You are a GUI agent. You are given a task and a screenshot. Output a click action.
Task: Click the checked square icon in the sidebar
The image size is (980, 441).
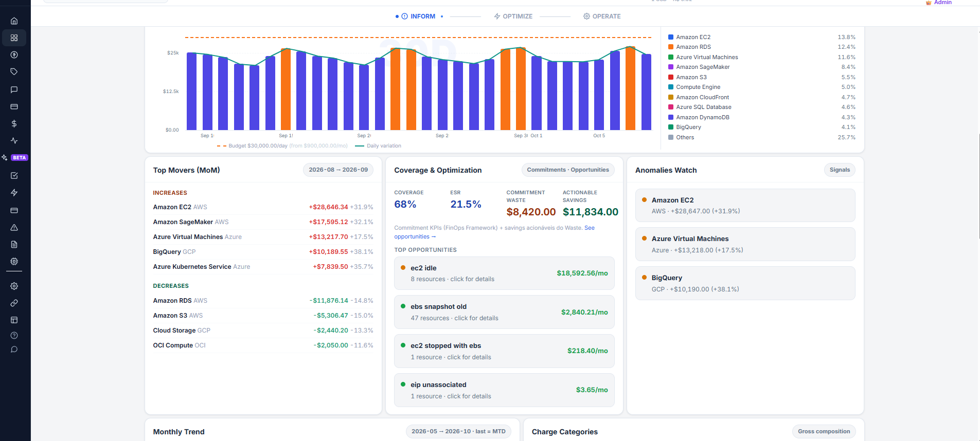[x=14, y=176]
